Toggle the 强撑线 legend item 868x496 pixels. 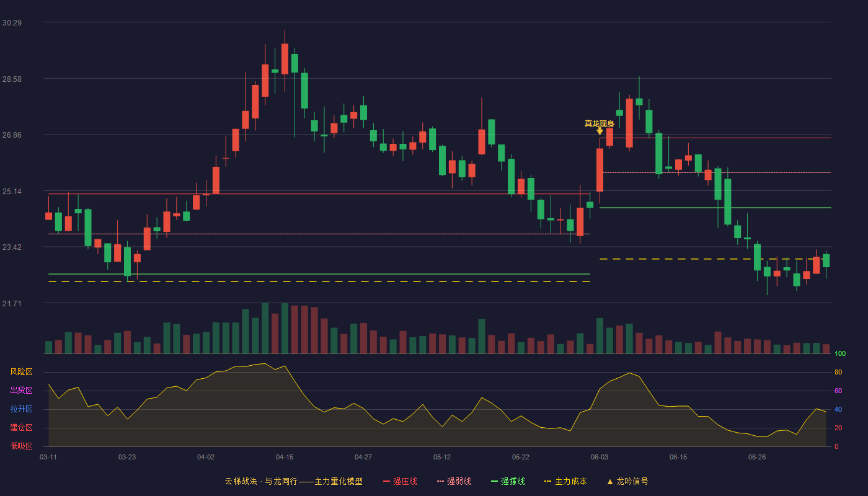[x=508, y=481]
